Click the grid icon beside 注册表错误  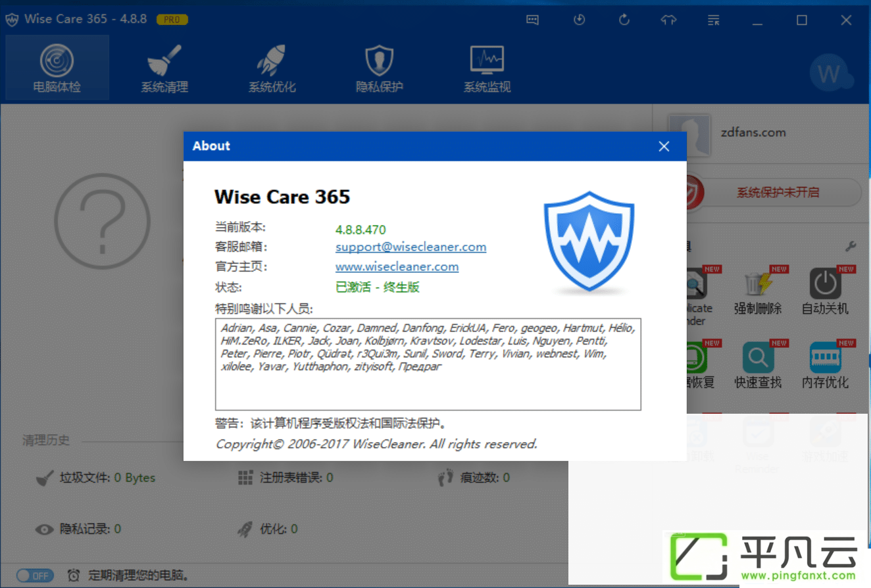245,478
